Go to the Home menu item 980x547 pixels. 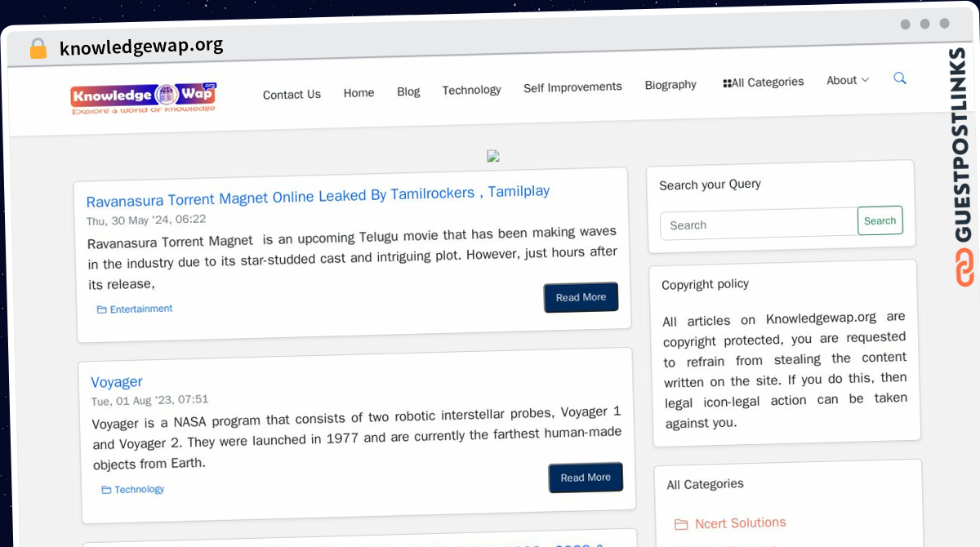[359, 93]
